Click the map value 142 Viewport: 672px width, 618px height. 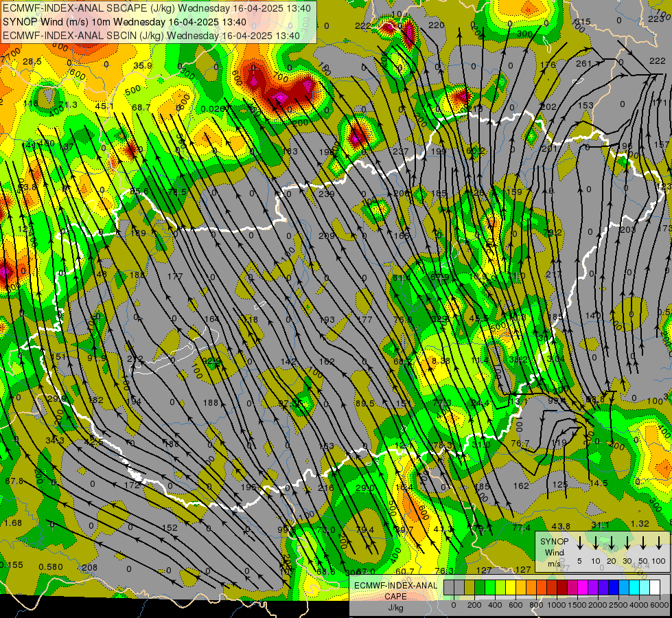(288, 362)
